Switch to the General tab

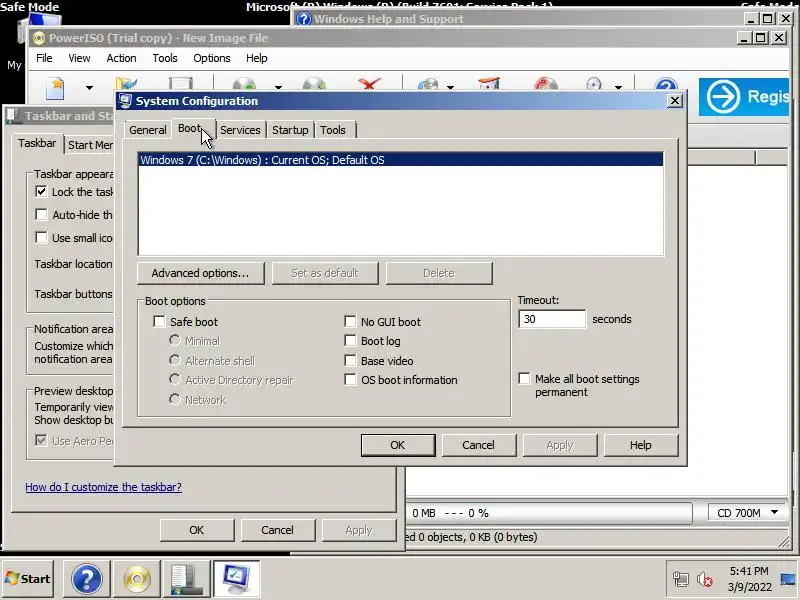coord(147,130)
